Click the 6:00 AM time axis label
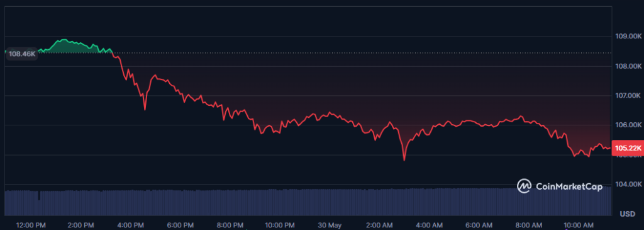This screenshot has height=230, width=644. tap(479, 225)
